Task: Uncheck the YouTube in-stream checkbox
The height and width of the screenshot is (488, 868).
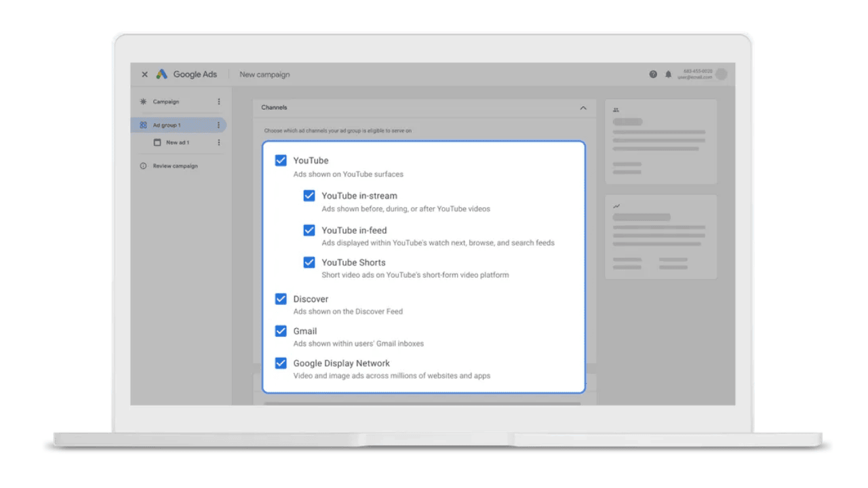Action: pyautogui.click(x=309, y=196)
